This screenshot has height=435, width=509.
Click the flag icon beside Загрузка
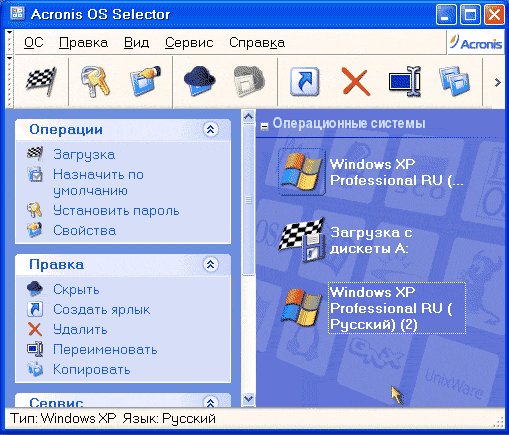click(35, 154)
